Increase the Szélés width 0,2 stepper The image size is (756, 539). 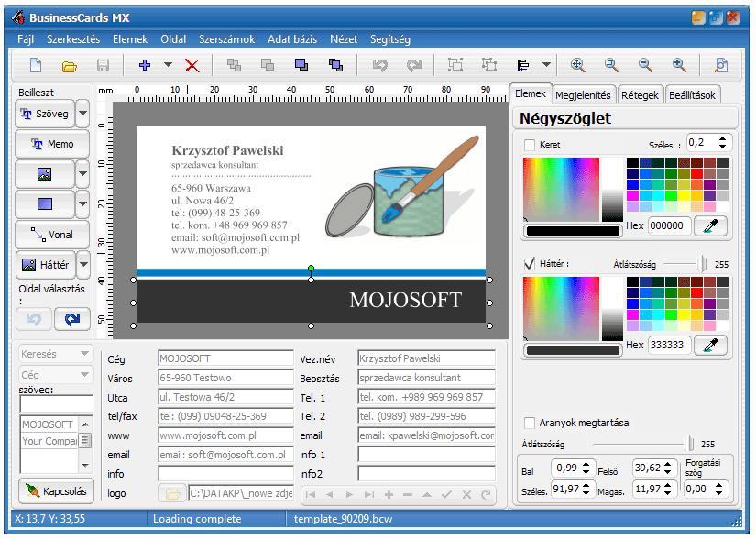722,139
